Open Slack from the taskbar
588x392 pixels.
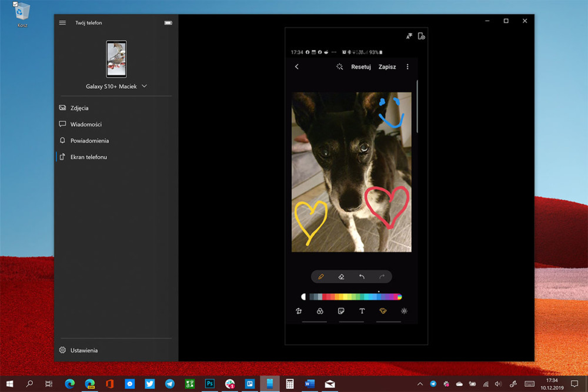[229, 384]
